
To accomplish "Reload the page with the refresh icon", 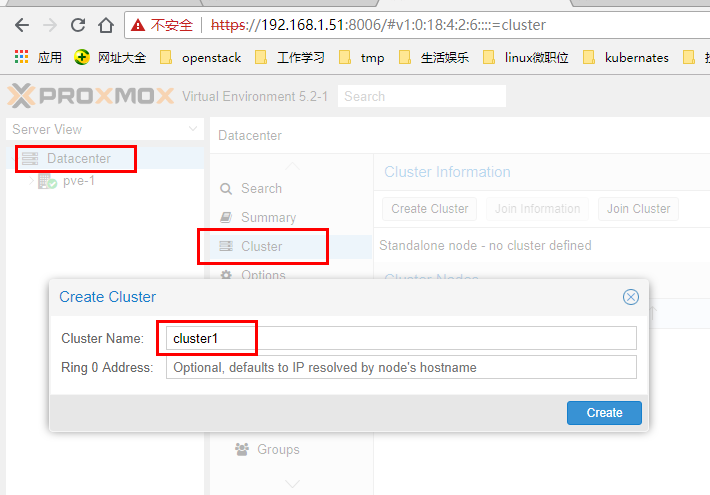I will (78, 25).
